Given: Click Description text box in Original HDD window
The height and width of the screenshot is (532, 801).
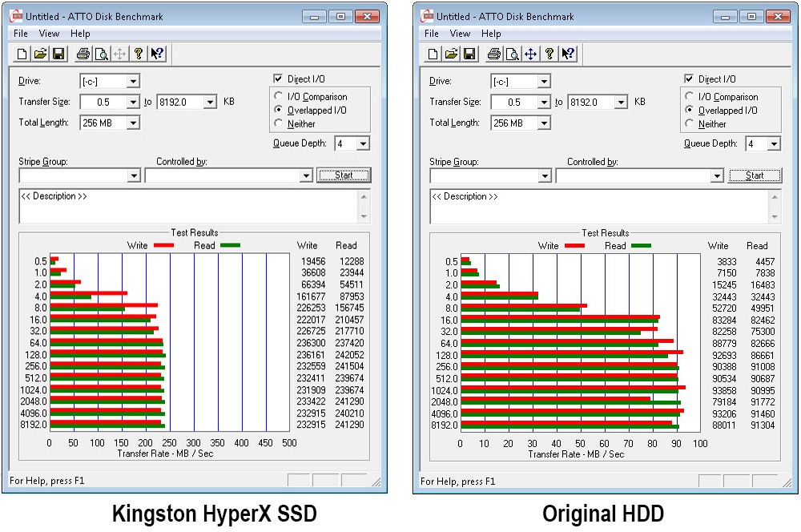Looking at the screenshot, I should point(599,206).
